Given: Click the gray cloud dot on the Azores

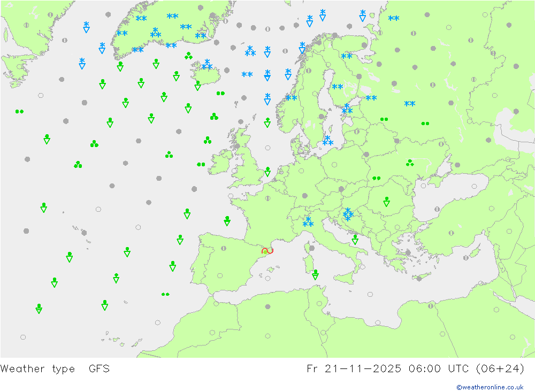Looking at the screenshot, I should (84, 233).
